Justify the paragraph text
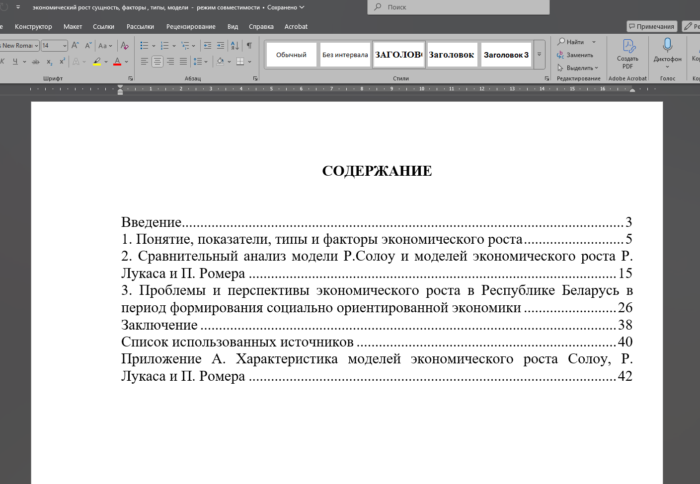The width and height of the screenshot is (700, 484). [x=183, y=62]
